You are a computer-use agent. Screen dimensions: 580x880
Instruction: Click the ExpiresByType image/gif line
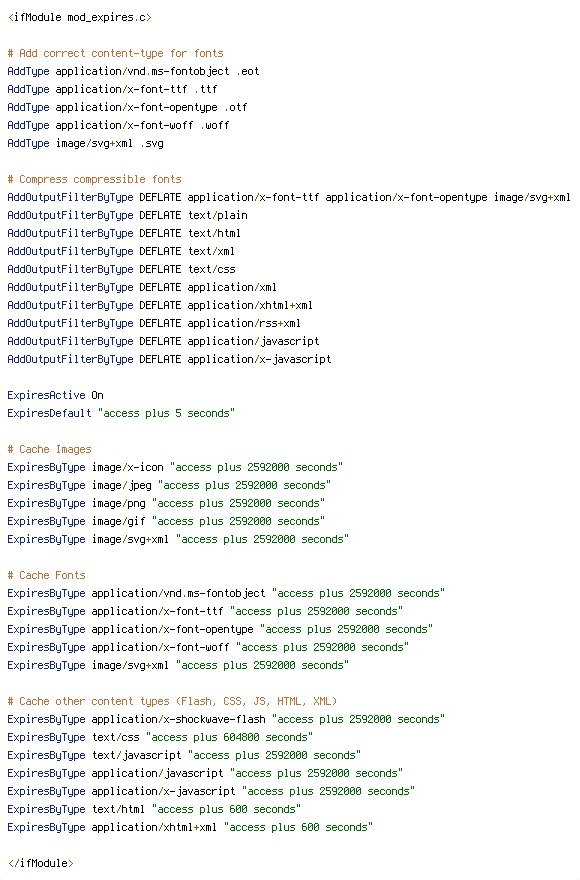[166, 521]
